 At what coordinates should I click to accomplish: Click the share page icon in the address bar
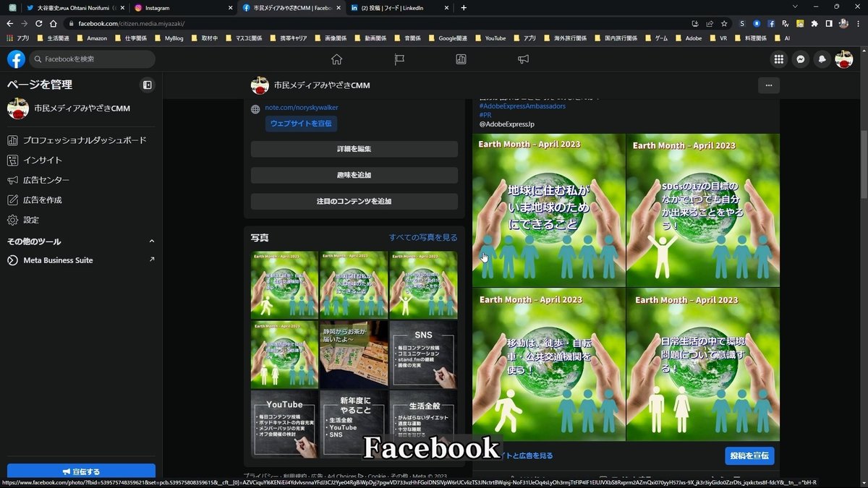pyautogui.click(x=710, y=23)
